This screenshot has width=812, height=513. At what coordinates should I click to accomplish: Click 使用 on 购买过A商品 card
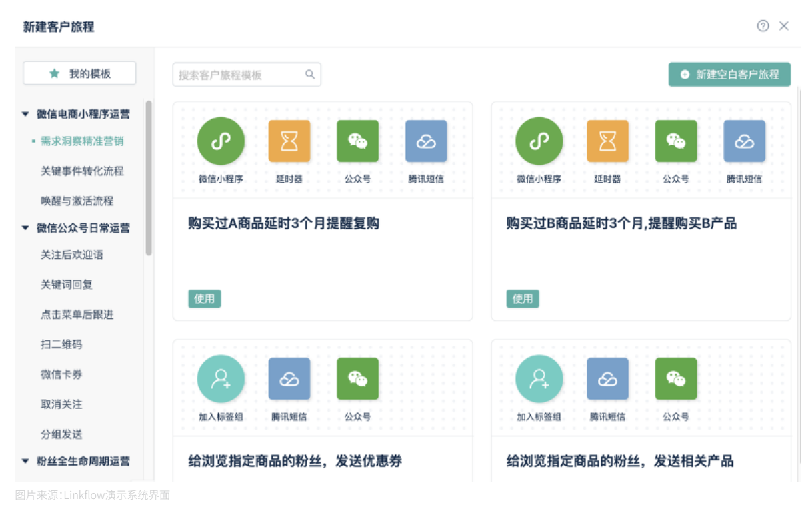pos(204,299)
